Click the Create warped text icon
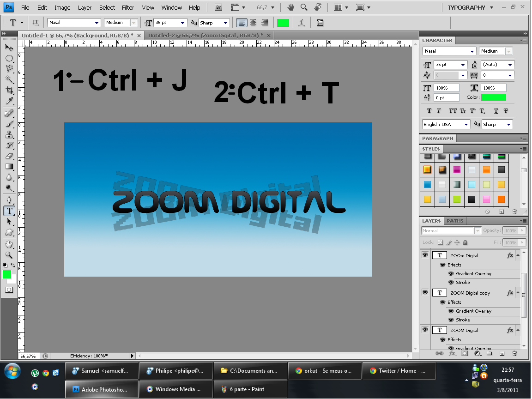 click(301, 23)
